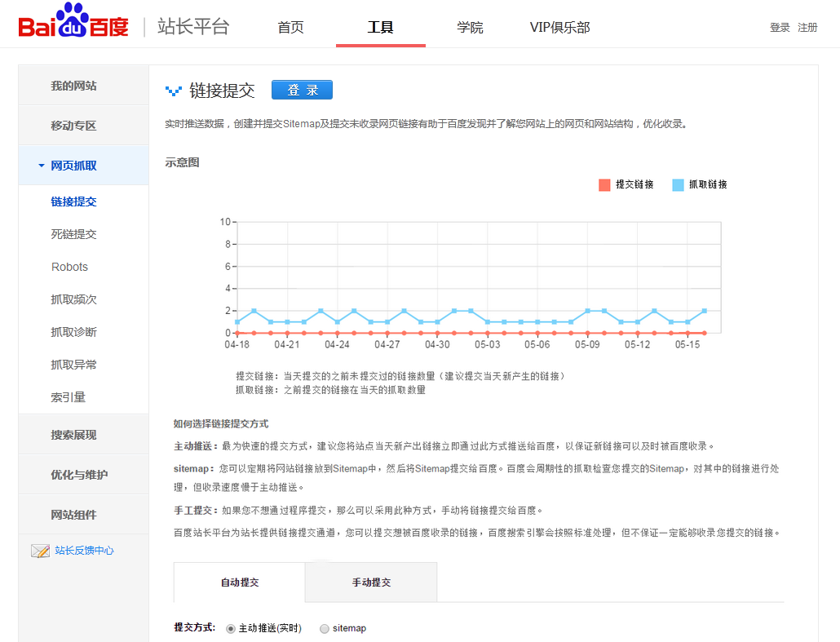Expand the 移动专区 sidebar section
The image size is (840, 642).
click(x=83, y=126)
